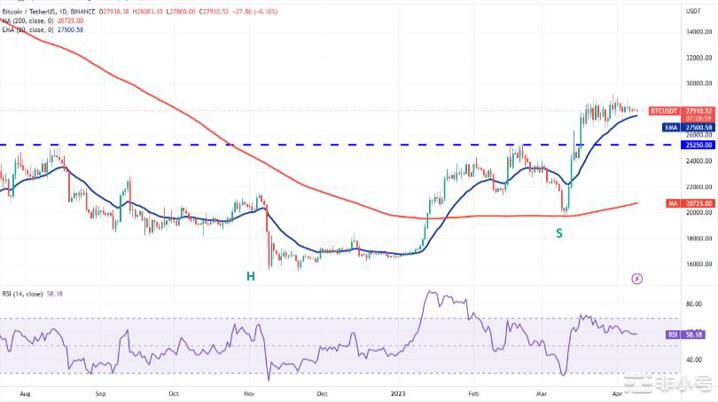
Task: Select the green S annotation marker
Action: (x=559, y=232)
